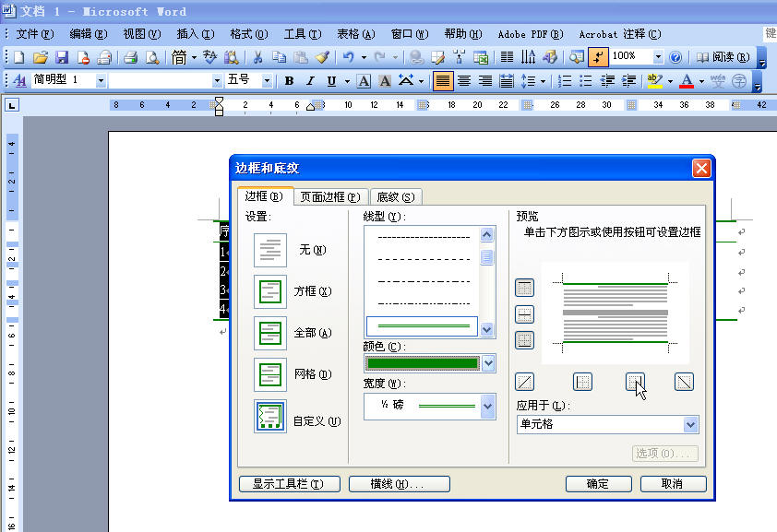Click the Format Painter brush icon
This screenshot has height=532, width=777.
click(322, 57)
